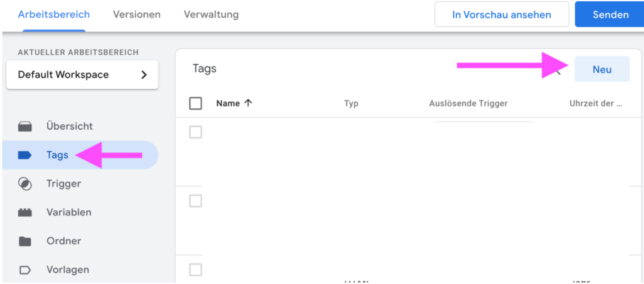The image size is (644, 284).
Task: Click the Vorlagen template icon
Action: [x=25, y=270]
